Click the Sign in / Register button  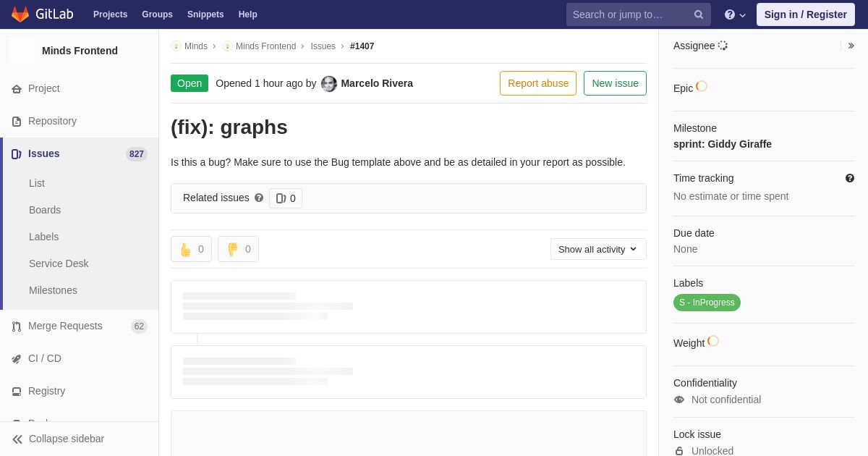[x=806, y=14]
